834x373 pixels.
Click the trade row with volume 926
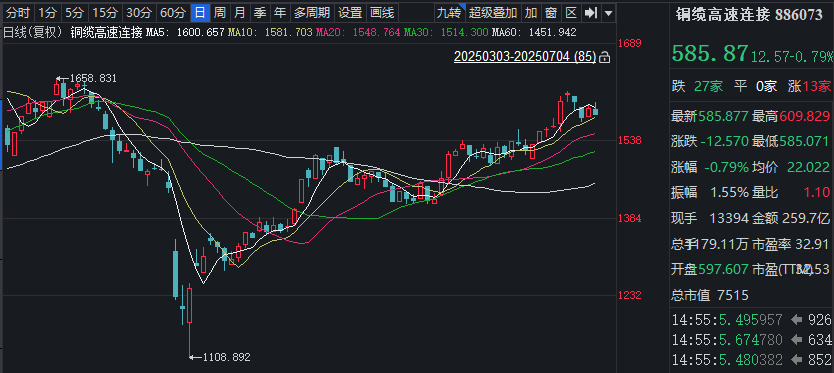coord(751,320)
